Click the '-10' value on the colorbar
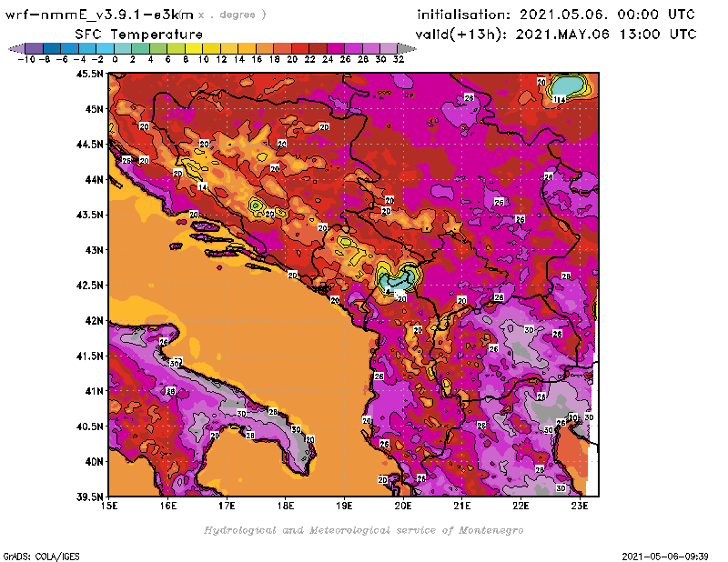The height and width of the screenshot is (562, 728). [x=26, y=59]
